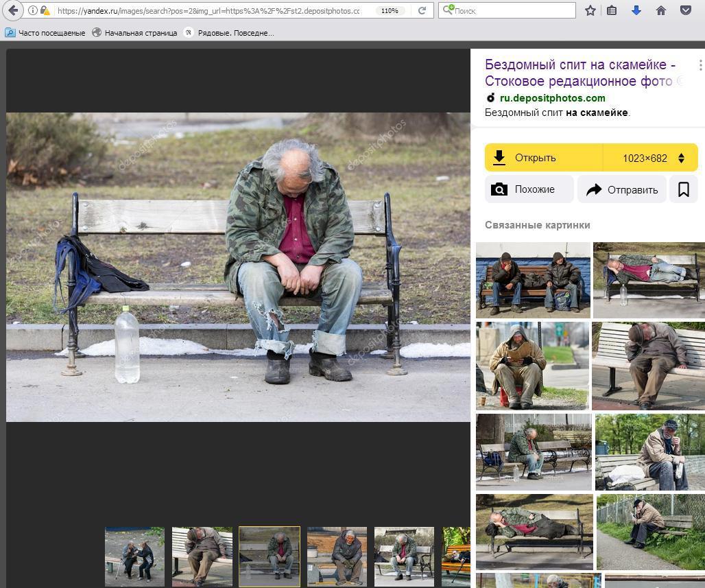The width and height of the screenshot is (705, 588).
Task: Reload the page with the refresh icon
Action: (x=422, y=10)
